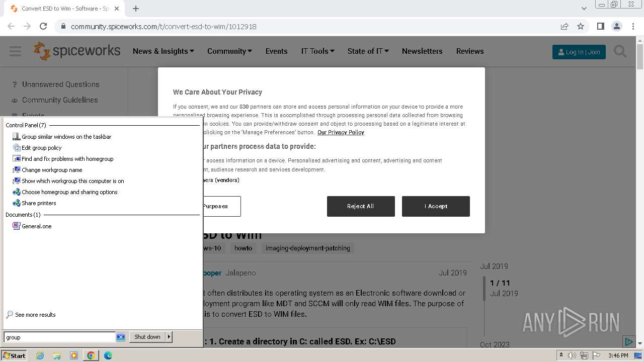Screen dimensions: 644x362
Task: Click the ad choices icon at bottom right
Action: tap(628, 342)
